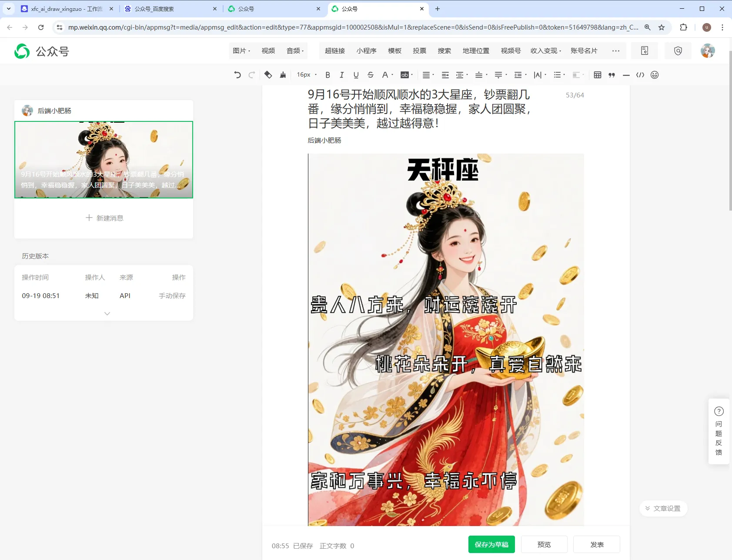
Task: Open the paragraph spacing before dropdown
Action: click(x=481, y=75)
